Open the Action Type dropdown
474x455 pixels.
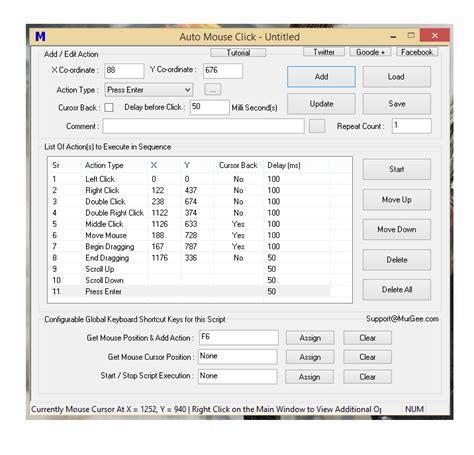[149, 90]
